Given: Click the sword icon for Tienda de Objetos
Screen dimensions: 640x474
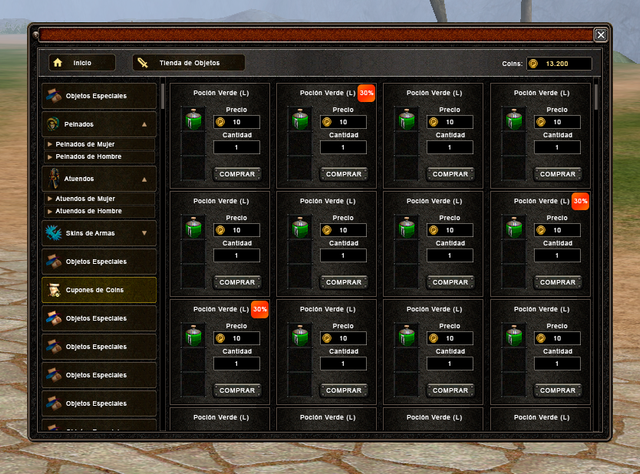Looking at the screenshot, I should click(x=143, y=62).
